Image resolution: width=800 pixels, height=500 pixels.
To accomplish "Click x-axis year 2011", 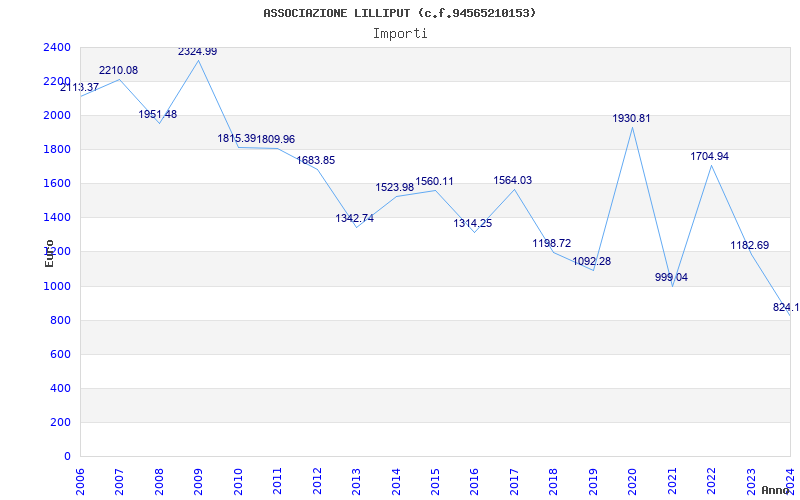I will pyautogui.click(x=278, y=481).
